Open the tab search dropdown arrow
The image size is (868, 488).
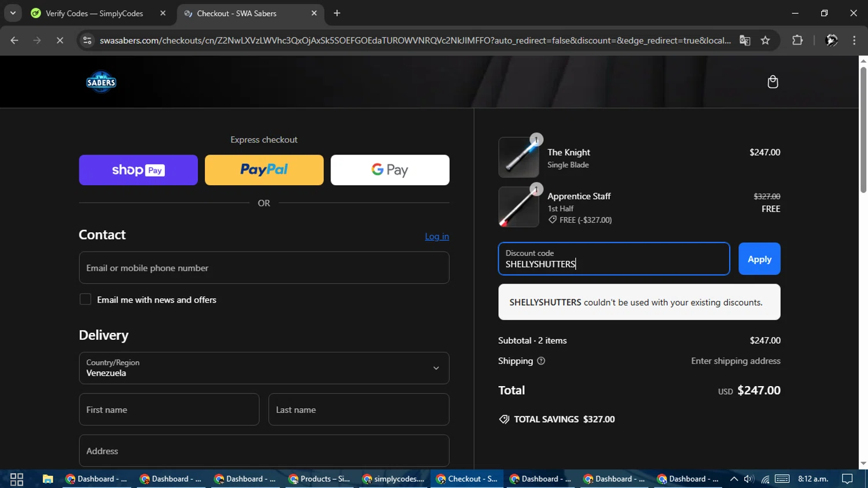[13, 13]
